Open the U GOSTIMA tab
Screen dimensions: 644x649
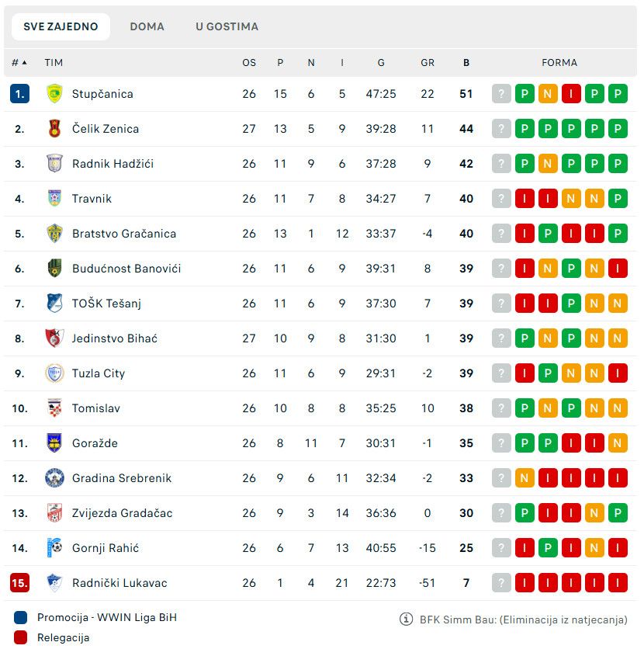[x=227, y=26]
